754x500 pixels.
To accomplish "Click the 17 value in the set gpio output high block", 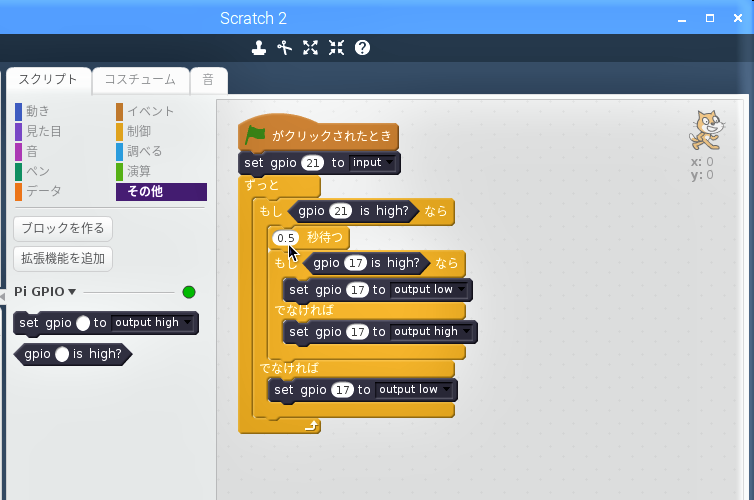I will point(357,332).
